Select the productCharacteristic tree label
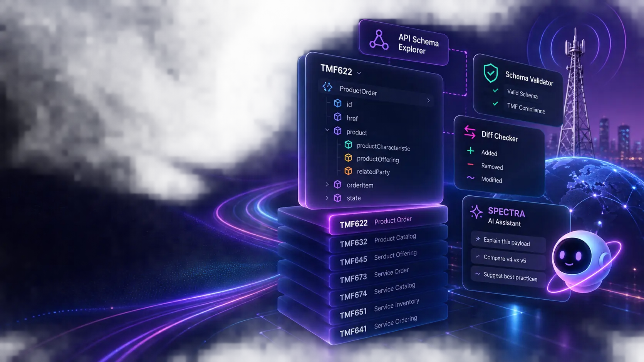This screenshot has width=644, height=362. click(383, 147)
